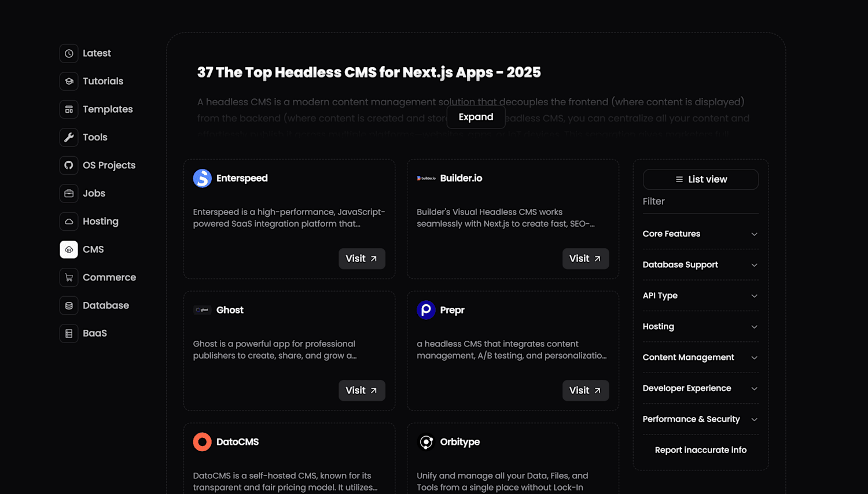This screenshot has width=868, height=494.
Task: Open the Hosting cloud icon
Action: [69, 222]
